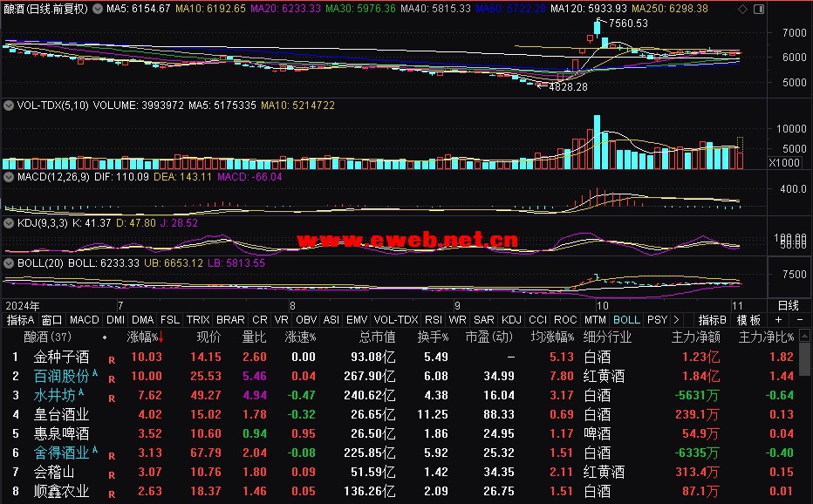
Task: Sort the list by 总市值 column
Action: [x=377, y=337]
